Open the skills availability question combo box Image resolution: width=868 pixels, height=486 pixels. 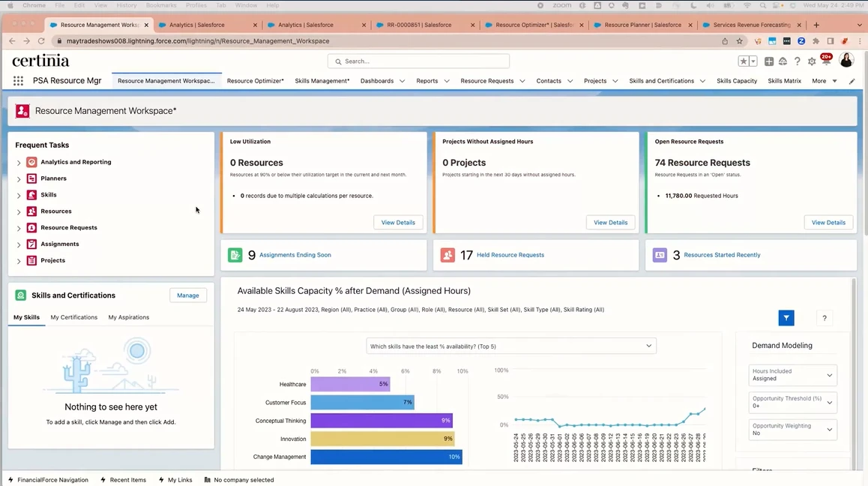coord(510,346)
